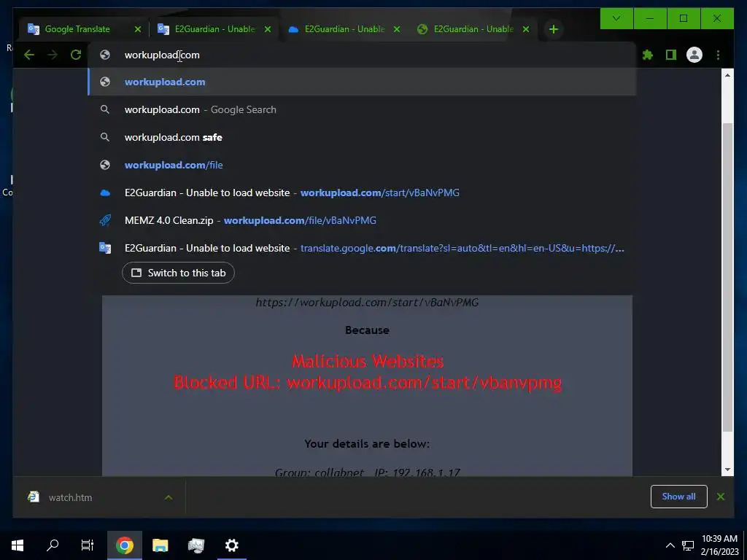Click the Chrome taskbar icon
The image size is (747, 560).
[x=124, y=545]
